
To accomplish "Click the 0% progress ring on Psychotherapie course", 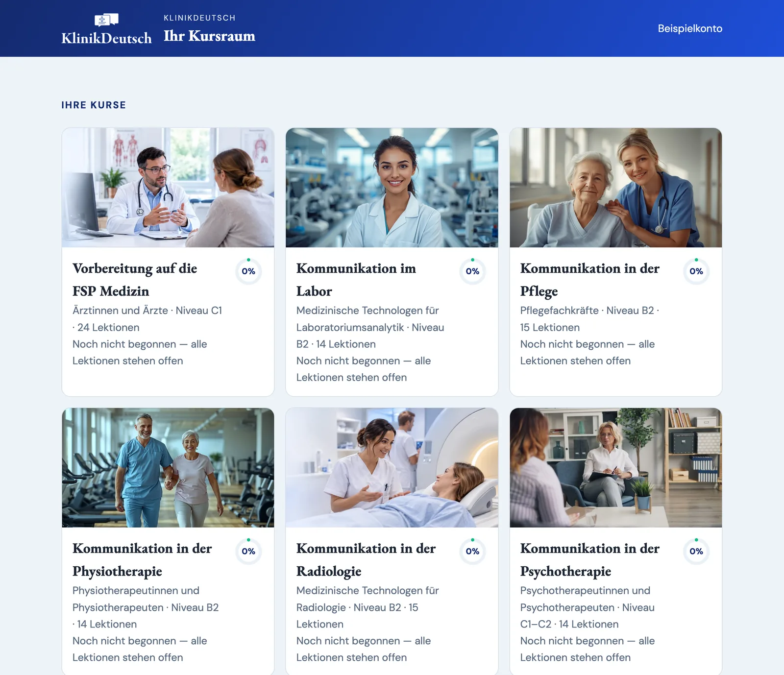I will point(696,552).
